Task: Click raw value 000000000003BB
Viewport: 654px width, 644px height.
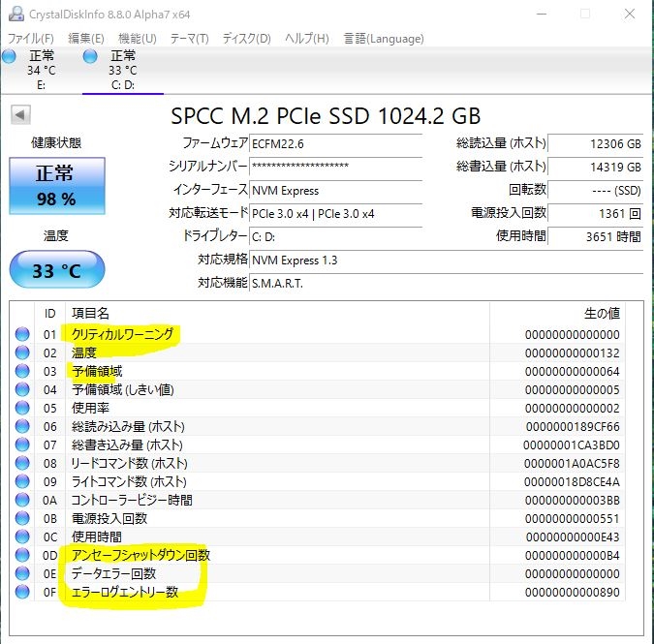Action: coord(573,501)
